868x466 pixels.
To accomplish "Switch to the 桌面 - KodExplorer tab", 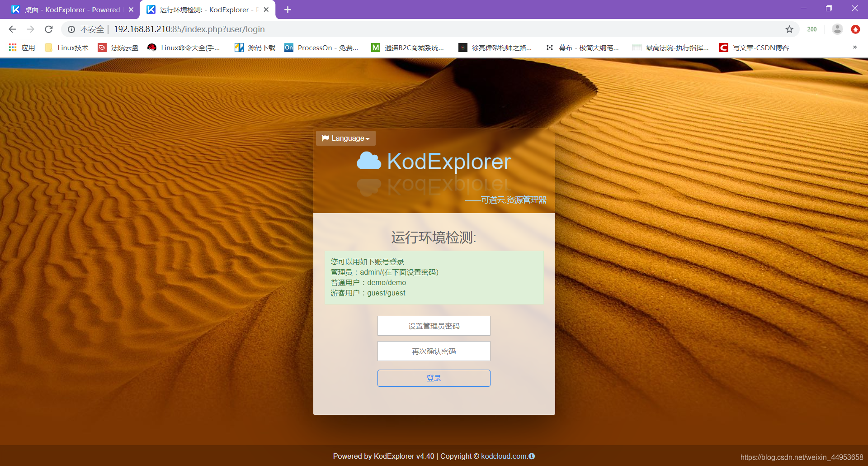I will [68, 9].
